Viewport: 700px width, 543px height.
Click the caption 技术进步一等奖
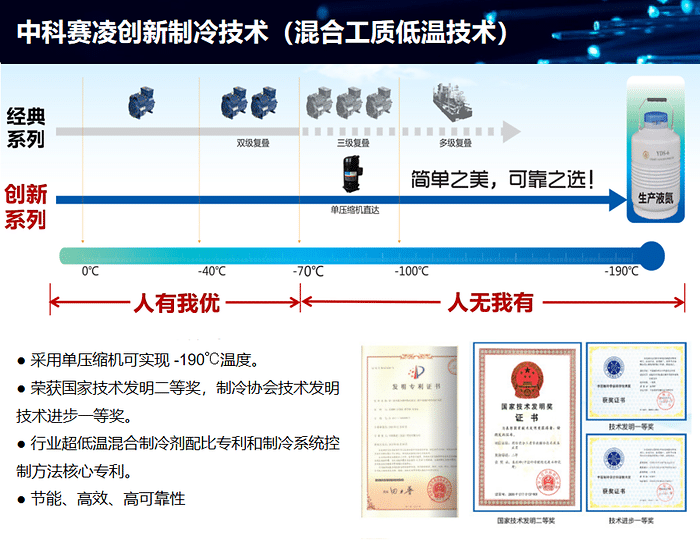click(x=631, y=521)
